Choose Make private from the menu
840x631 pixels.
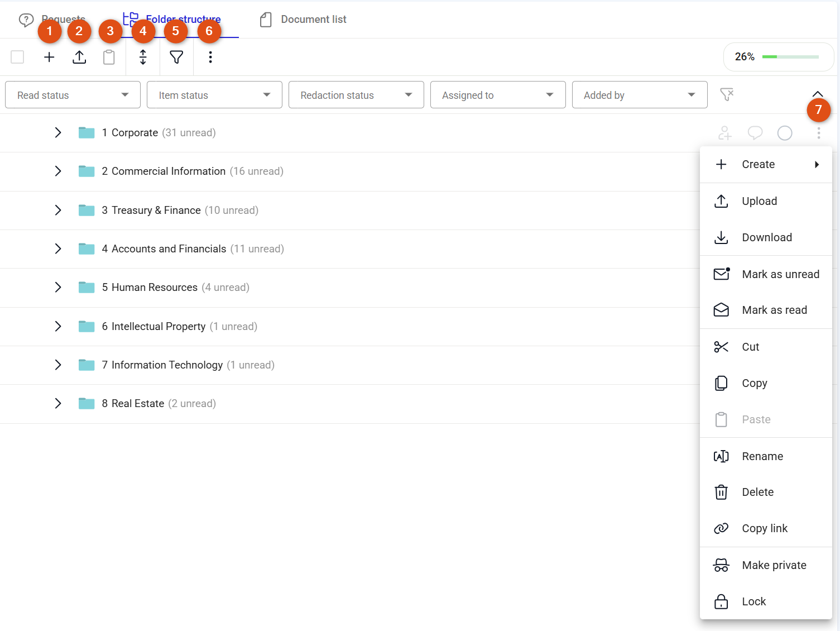tap(766, 565)
